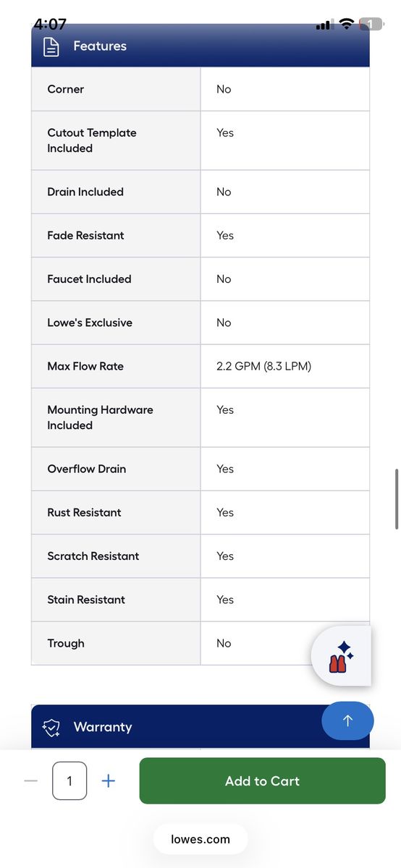This screenshot has height=868, width=401.
Task: Collapse the Features section header
Action: click(200, 46)
